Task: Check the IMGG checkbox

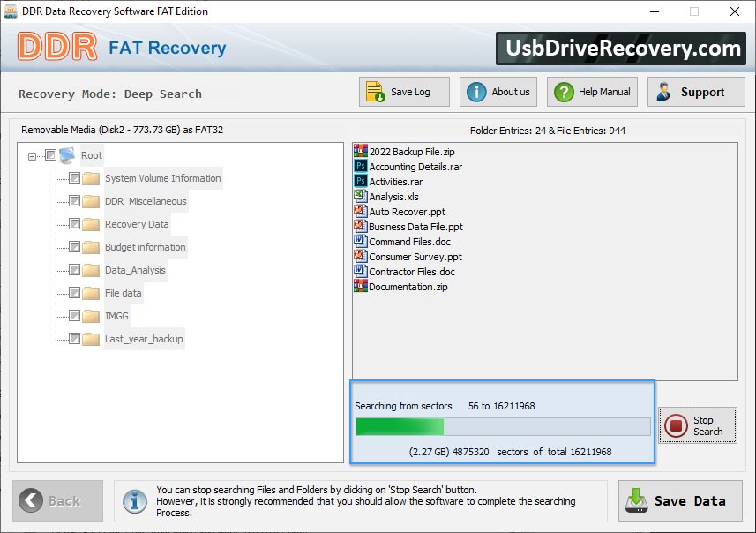Action: (x=74, y=315)
